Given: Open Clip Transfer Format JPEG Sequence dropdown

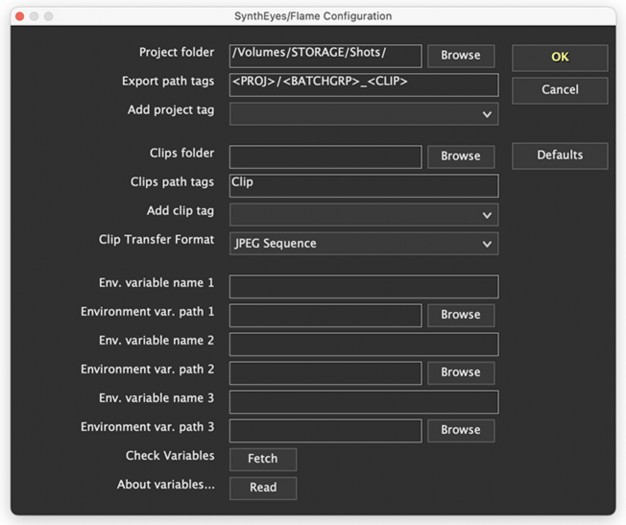Looking at the screenshot, I should 363,243.
